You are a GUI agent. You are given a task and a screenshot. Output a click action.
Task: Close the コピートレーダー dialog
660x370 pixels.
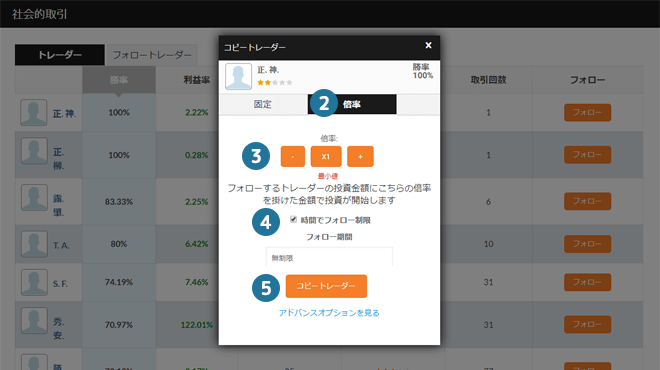(428, 45)
